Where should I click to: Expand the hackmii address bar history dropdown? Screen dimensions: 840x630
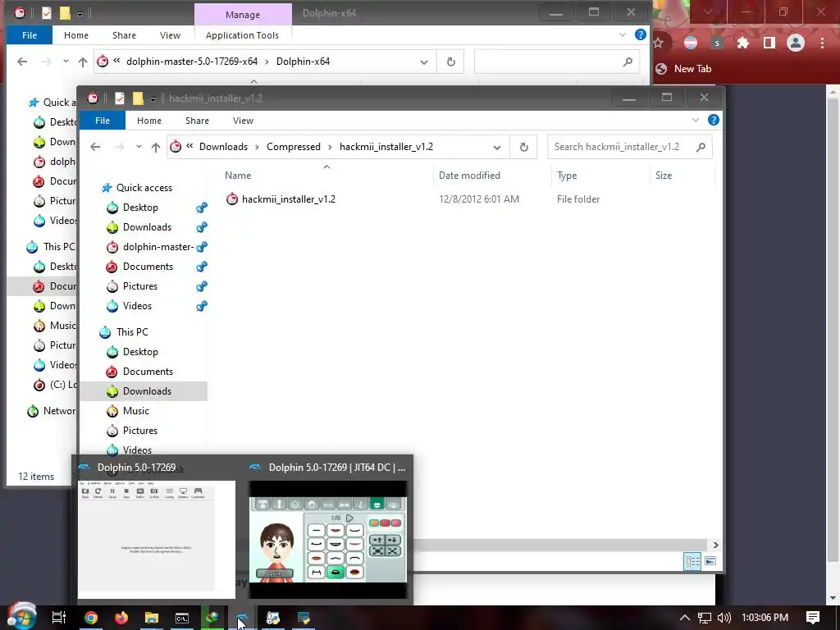(496, 148)
